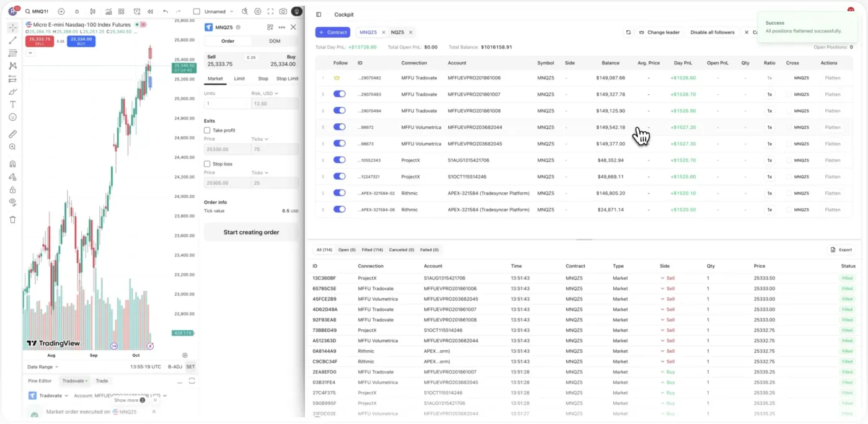868x424 pixels.
Task: Select the text tool in the drawing toolbar
Action: [x=12, y=104]
